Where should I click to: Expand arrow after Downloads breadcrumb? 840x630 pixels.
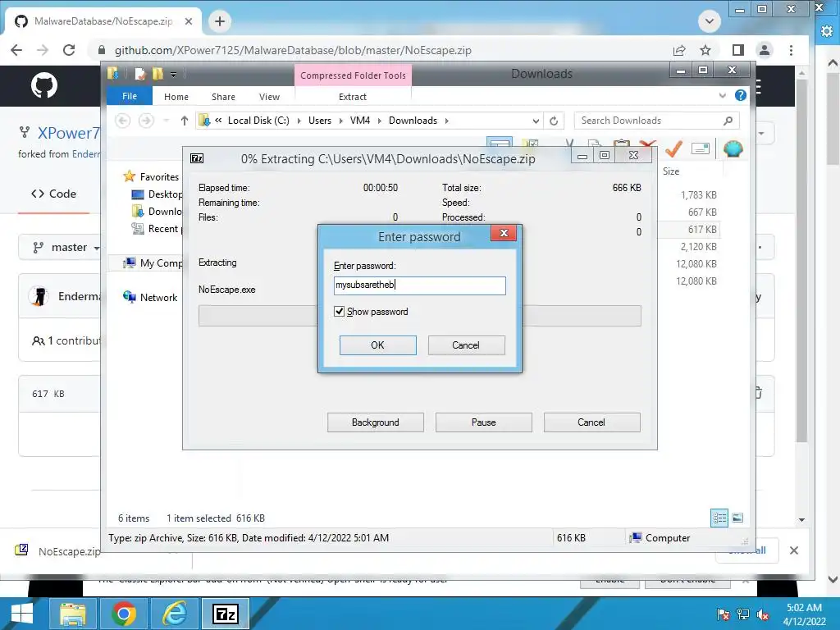(x=446, y=121)
